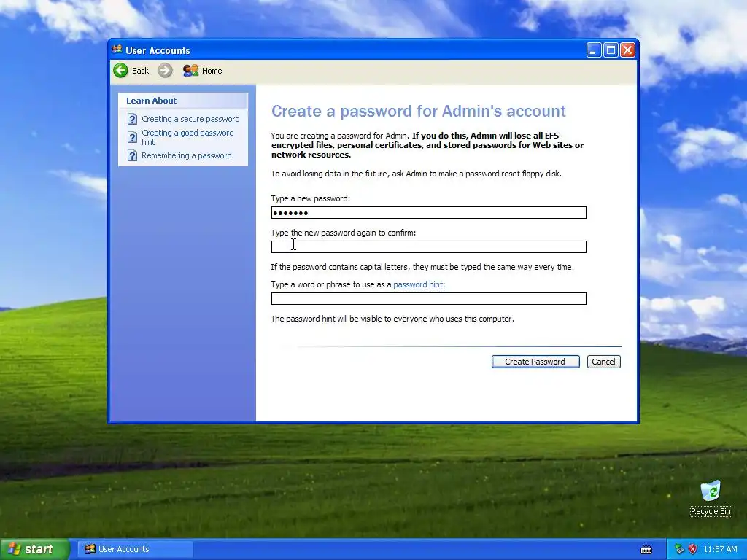Click help icon beside Creating a good password hint
This screenshot has height=560, width=747.
pyautogui.click(x=133, y=138)
